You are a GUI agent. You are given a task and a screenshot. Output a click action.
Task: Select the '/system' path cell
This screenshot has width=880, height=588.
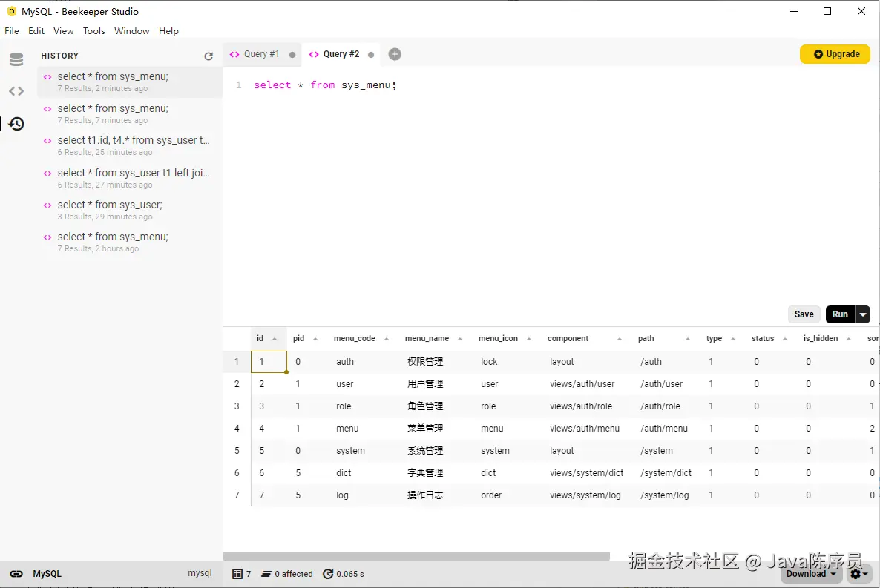[667, 451]
